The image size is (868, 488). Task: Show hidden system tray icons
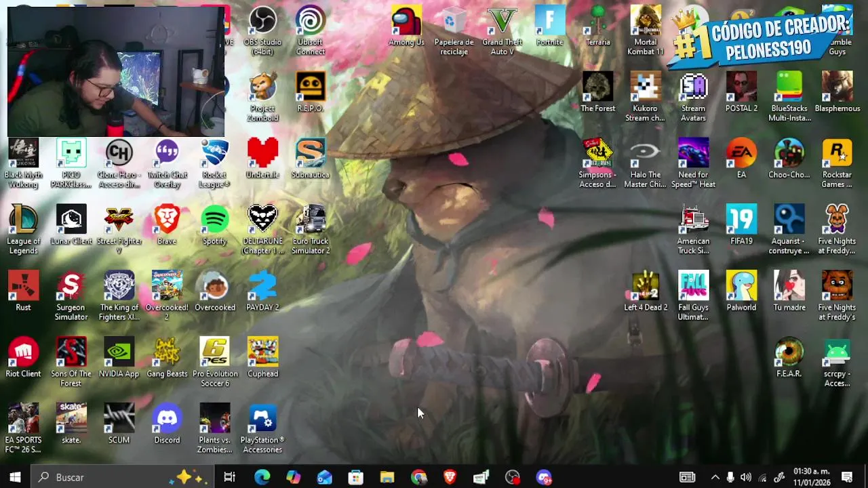pos(715,477)
